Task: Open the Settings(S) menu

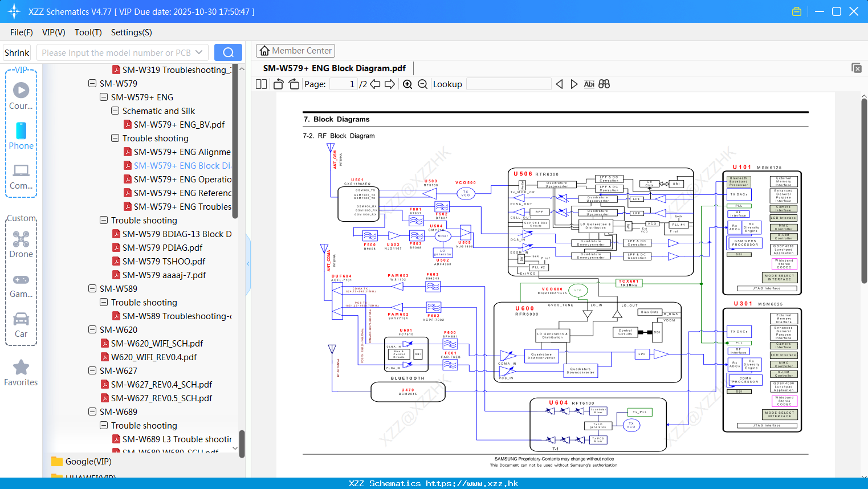Action: [x=132, y=32]
